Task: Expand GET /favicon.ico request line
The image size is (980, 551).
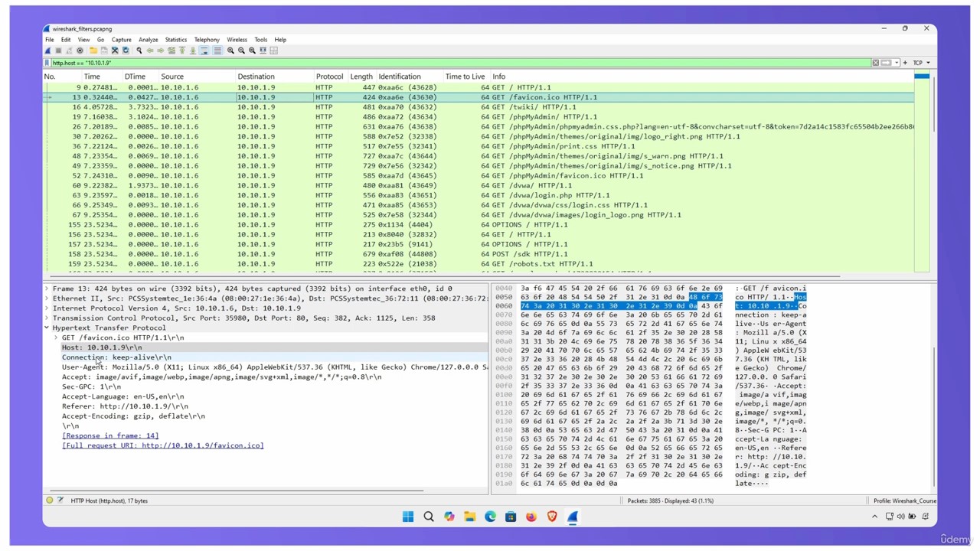Action: coord(57,337)
